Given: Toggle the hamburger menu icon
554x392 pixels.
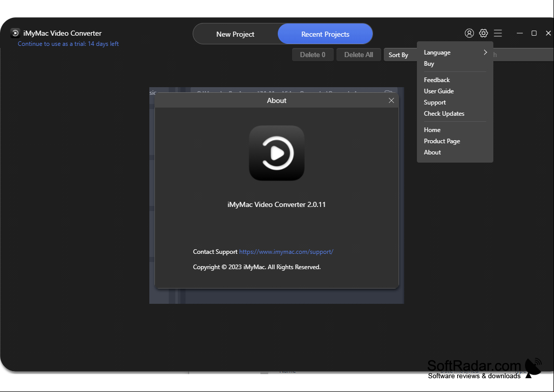Looking at the screenshot, I should click(498, 33).
